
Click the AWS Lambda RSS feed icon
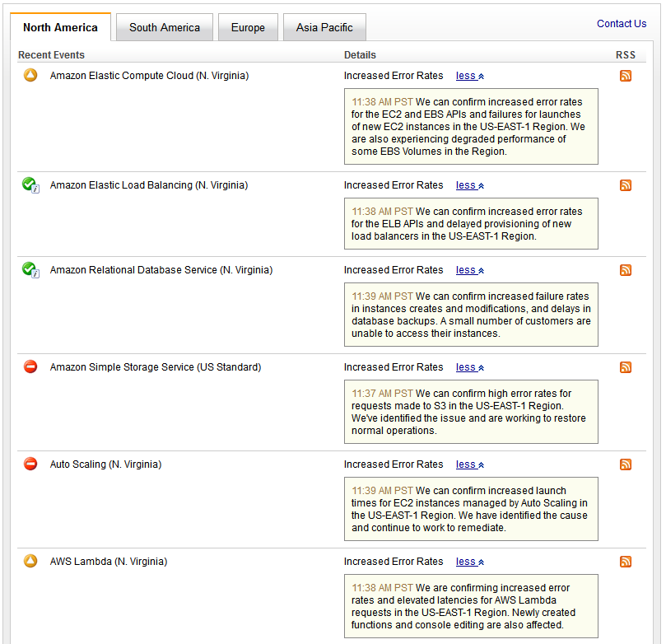pyautogui.click(x=626, y=562)
